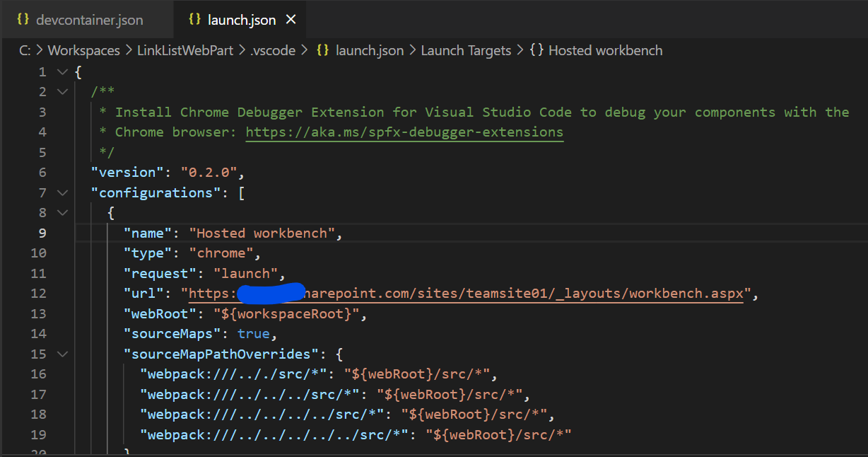
Task: Close the launch.json tab
Action: point(291,20)
